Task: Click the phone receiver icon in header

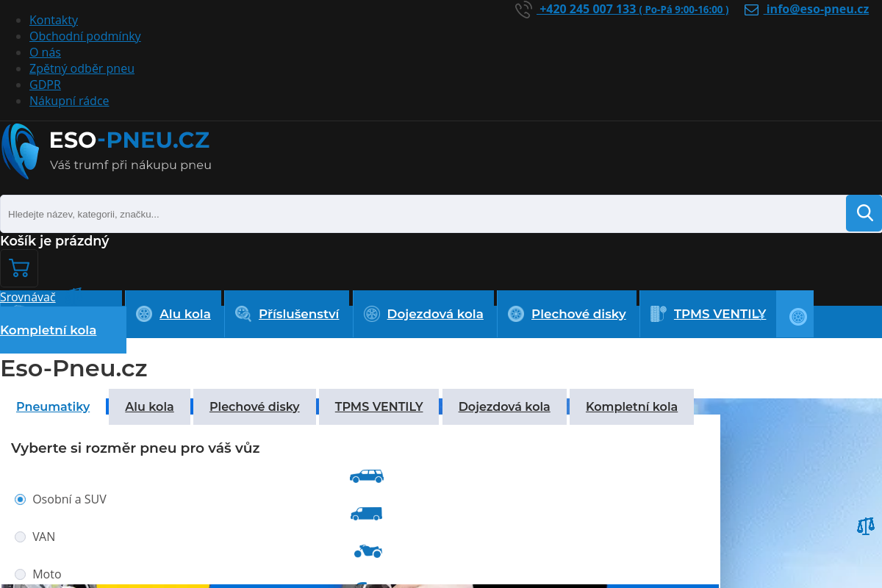Action: click(523, 10)
